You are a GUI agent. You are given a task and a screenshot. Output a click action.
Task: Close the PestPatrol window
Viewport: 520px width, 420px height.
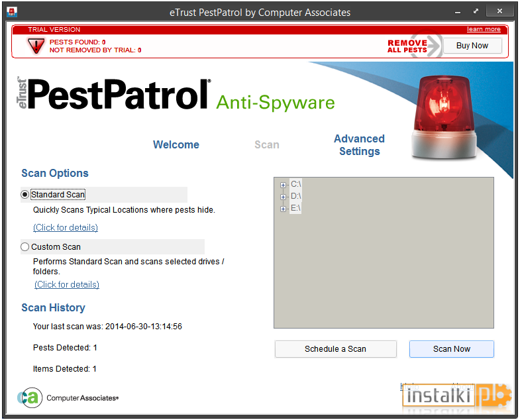tap(499, 11)
